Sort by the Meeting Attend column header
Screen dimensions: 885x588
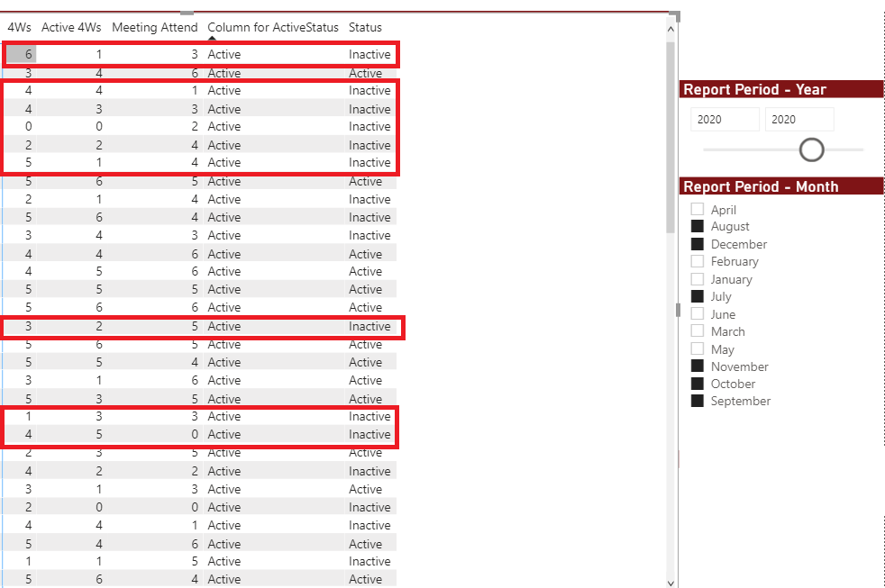155,27
